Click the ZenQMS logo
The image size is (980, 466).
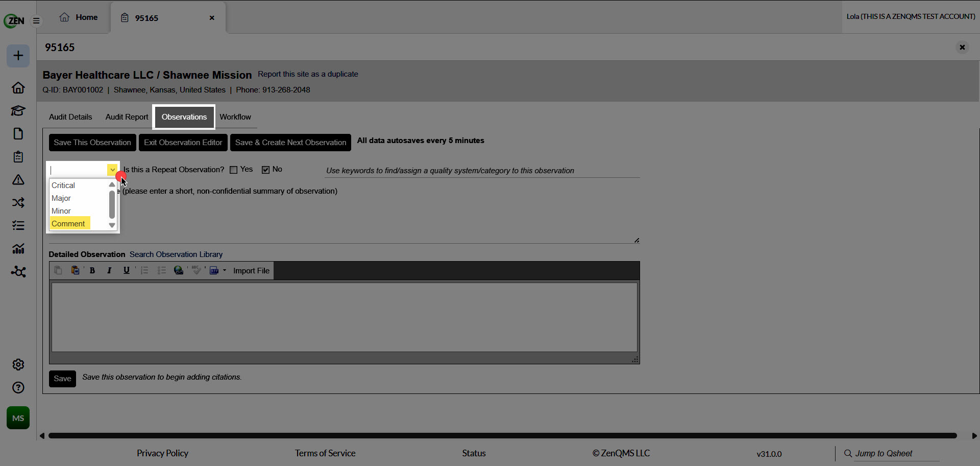tap(14, 20)
